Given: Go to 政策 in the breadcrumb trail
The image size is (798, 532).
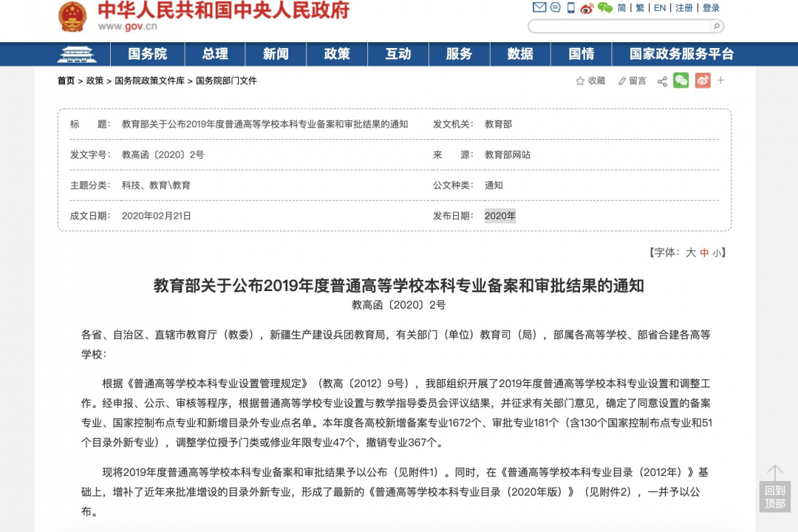Looking at the screenshot, I should tap(95, 81).
